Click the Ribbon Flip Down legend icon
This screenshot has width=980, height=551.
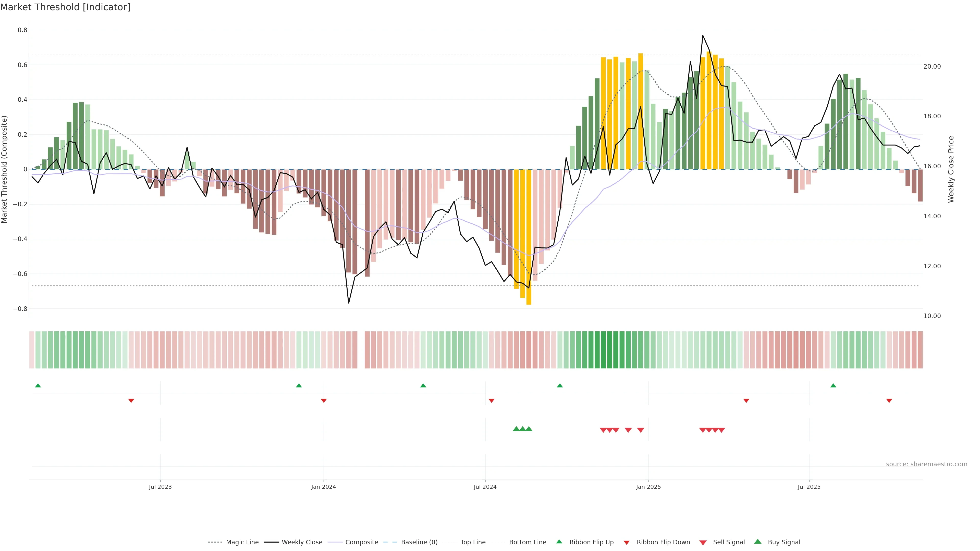(627, 543)
